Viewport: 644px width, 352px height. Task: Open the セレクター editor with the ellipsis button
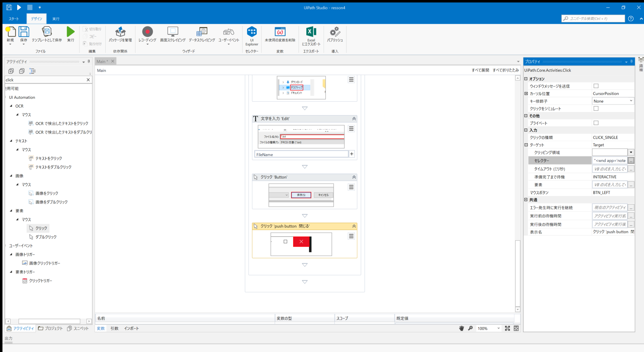point(631,161)
